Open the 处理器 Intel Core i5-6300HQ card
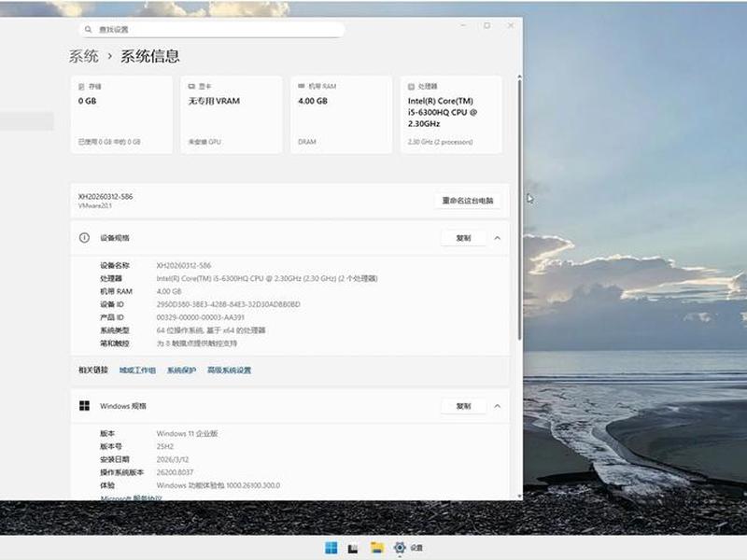Viewport: 747px width, 560px height. pos(451,114)
